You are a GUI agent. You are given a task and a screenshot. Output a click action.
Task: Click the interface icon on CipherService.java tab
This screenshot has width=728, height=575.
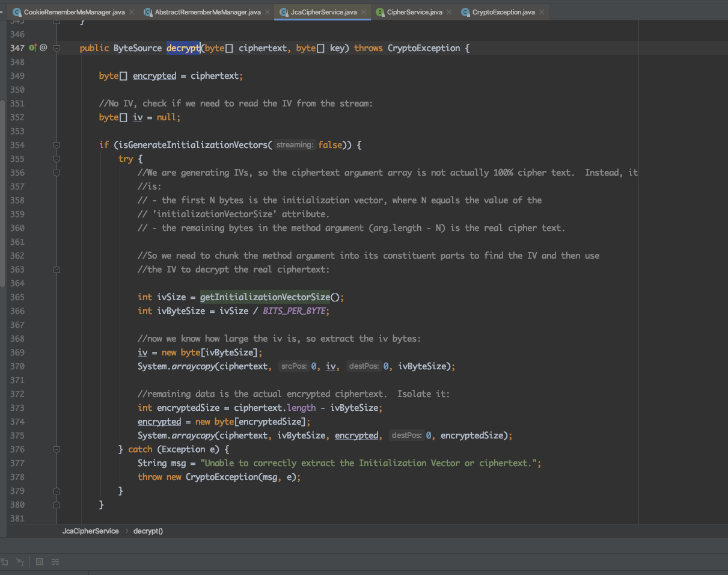coord(380,12)
